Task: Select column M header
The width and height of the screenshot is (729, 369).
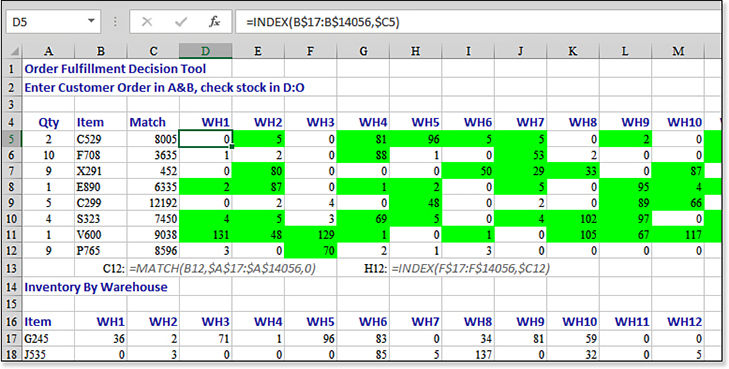Action: tap(678, 51)
